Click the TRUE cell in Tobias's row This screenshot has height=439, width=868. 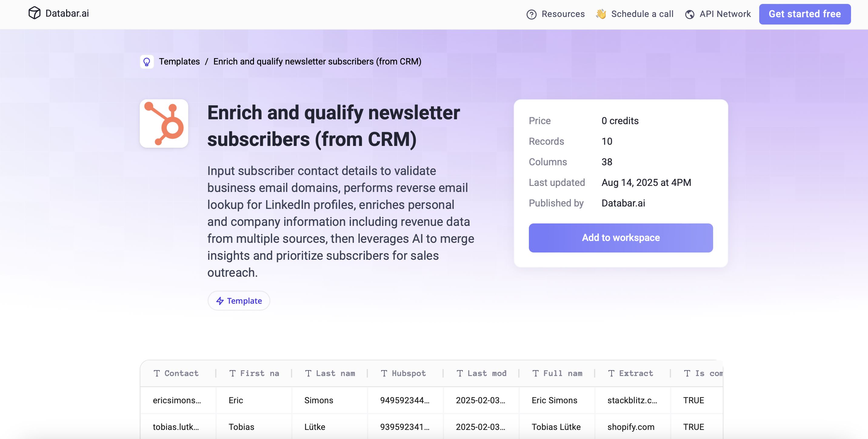pos(697,427)
